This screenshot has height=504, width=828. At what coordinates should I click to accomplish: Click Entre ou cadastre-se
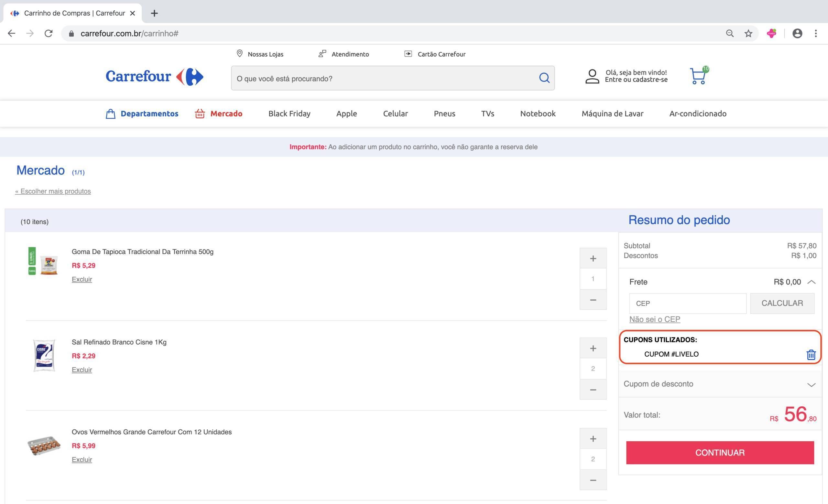point(636,80)
